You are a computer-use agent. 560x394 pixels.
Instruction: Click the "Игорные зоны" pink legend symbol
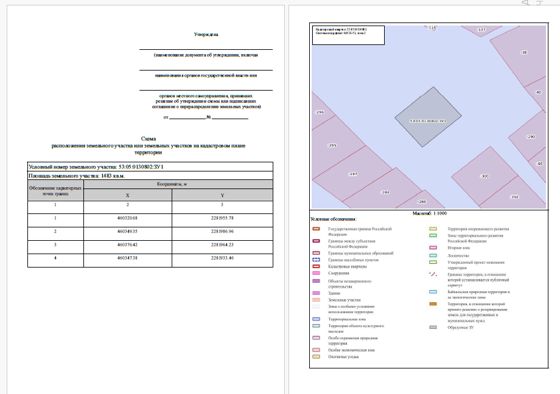coord(433,247)
